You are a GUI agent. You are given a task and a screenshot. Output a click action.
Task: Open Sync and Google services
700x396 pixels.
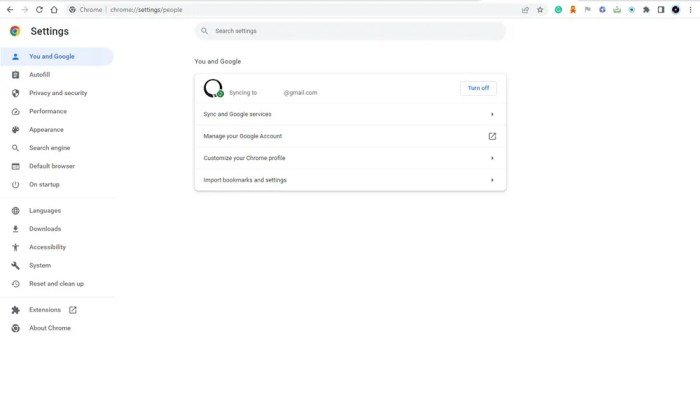350,114
